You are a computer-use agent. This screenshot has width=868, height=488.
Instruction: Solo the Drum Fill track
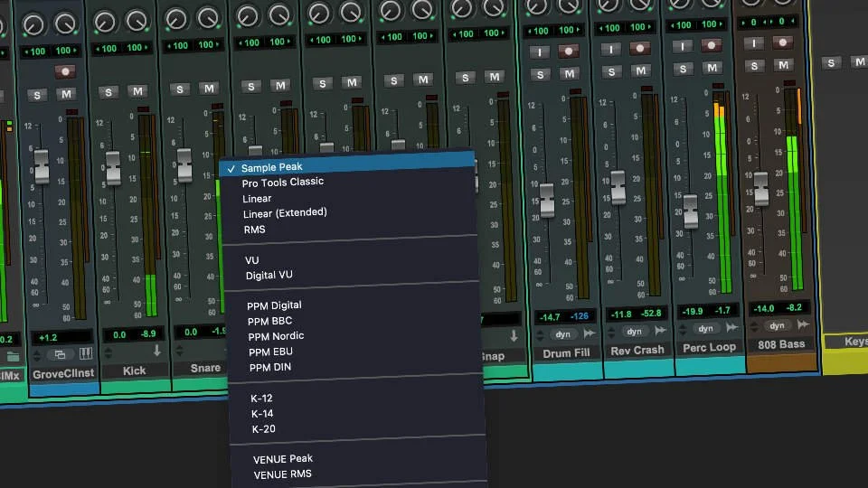coord(541,75)
